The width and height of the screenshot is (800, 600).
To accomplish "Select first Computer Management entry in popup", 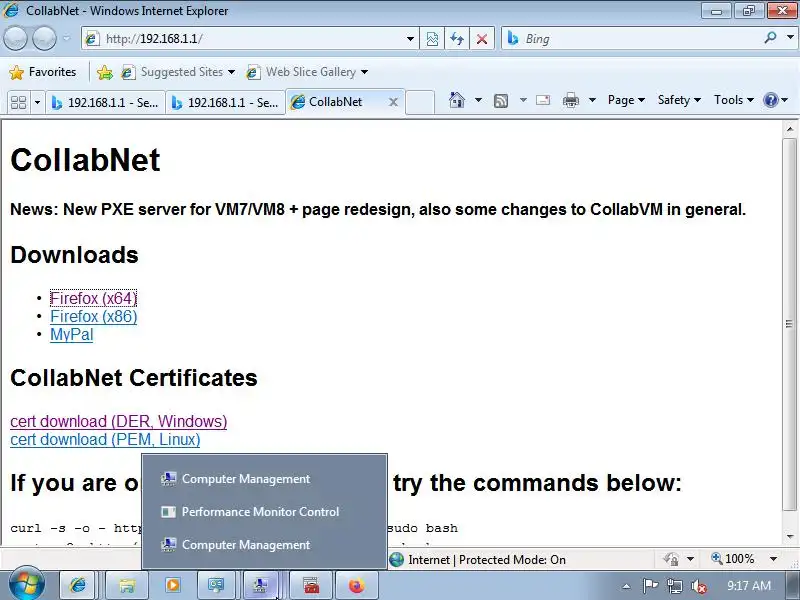I will [x=264, y=479].
